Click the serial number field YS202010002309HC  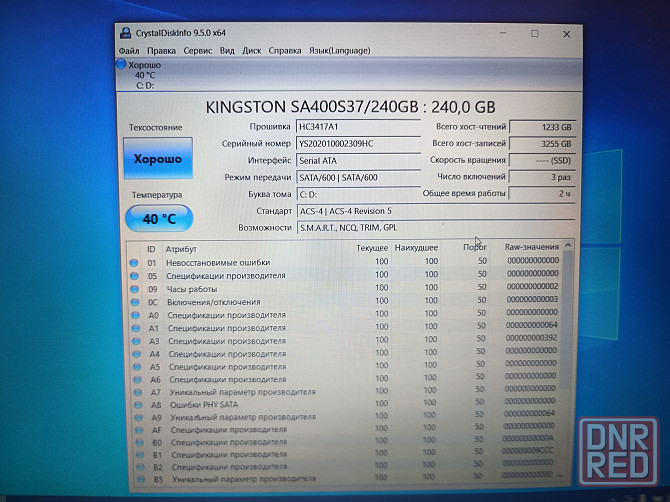pyautogui.click(x=358, y=144)
